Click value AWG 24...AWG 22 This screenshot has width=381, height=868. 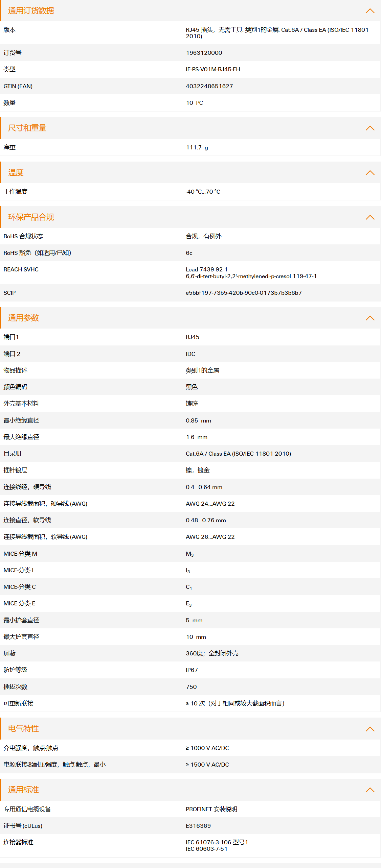210,504
